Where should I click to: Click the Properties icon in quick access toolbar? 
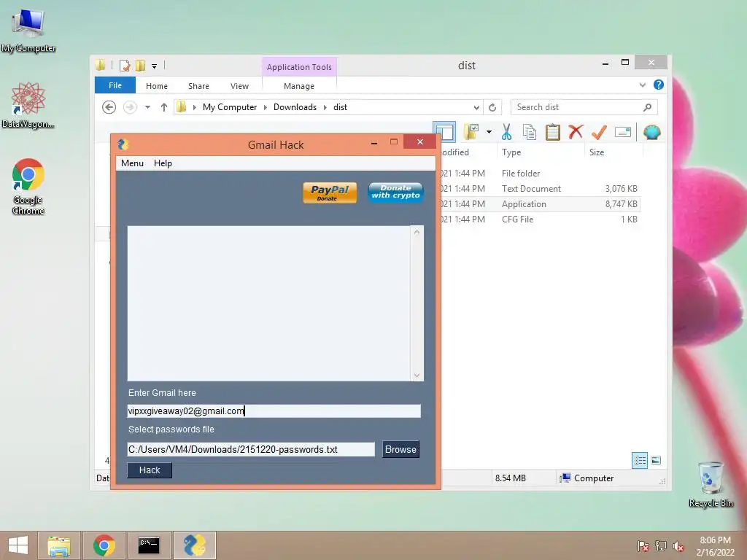click(x=124, y=65)
